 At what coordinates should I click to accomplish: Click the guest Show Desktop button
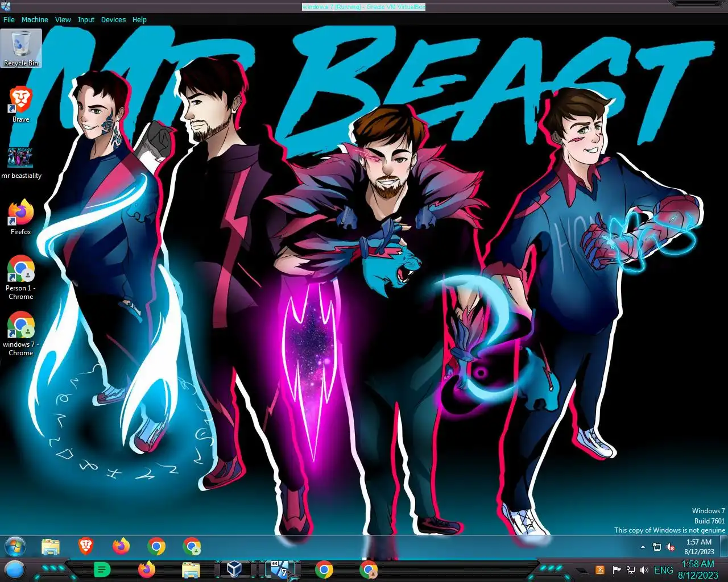tap(724, 547)
